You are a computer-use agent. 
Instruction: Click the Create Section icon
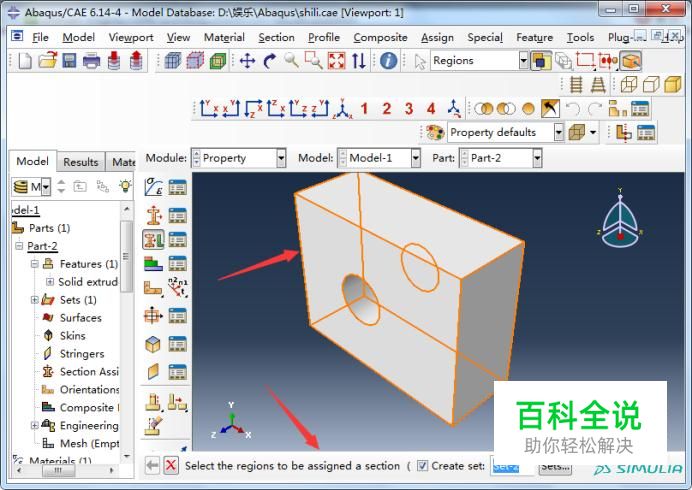pyautogui.click(x=154, y=215)
